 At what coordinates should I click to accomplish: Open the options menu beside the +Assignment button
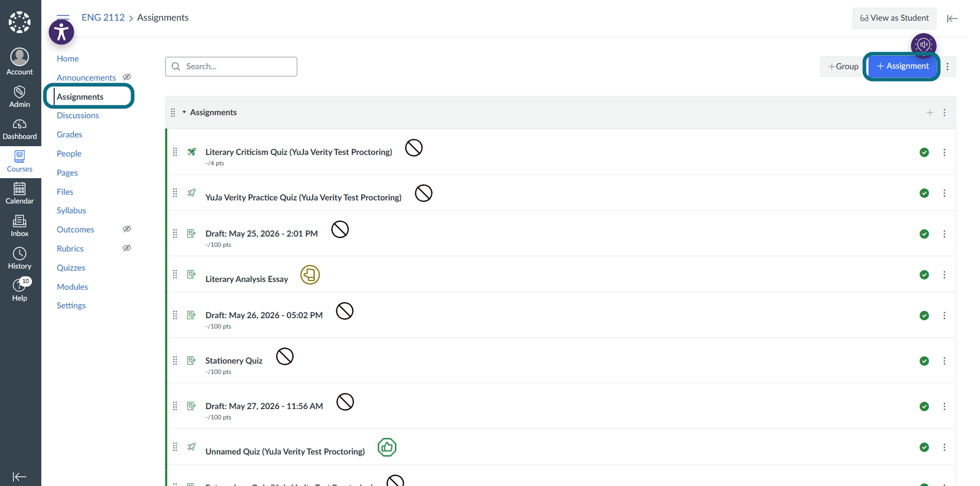click(x=947, y=67)
